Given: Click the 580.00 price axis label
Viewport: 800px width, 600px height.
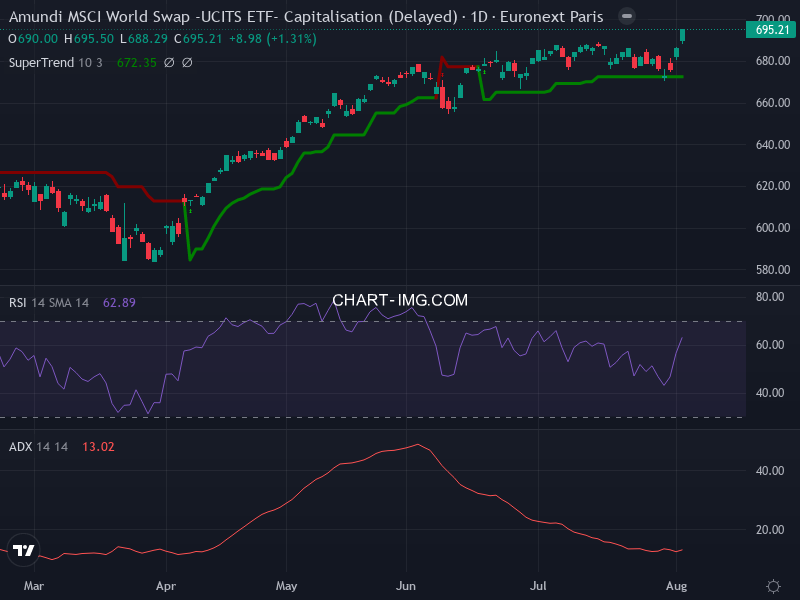Looking at the screenshot, I should (773, 269).
